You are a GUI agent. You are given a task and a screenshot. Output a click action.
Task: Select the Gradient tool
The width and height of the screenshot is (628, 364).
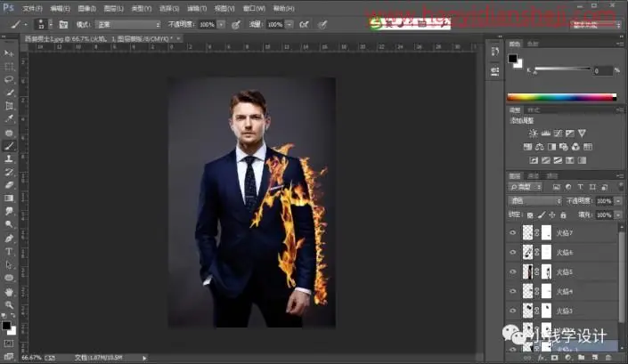9,198
